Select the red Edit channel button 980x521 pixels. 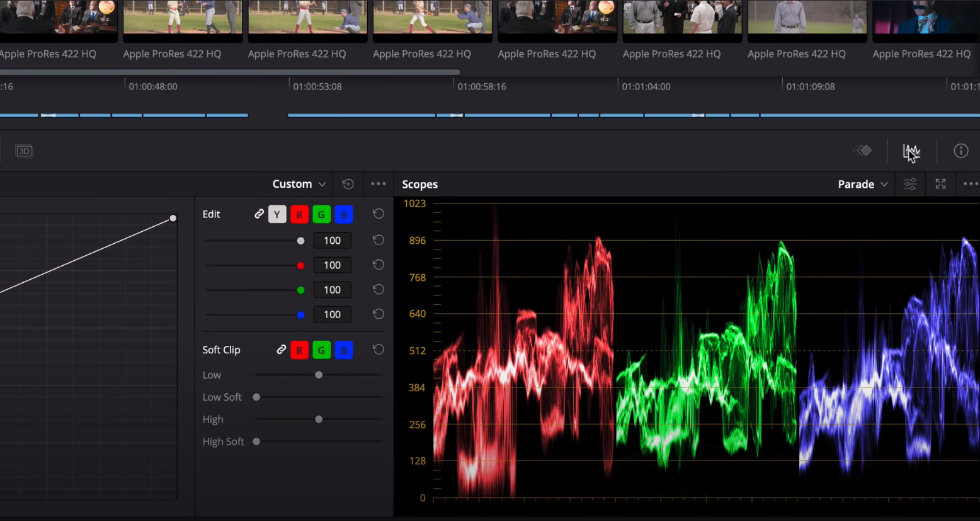pyautogui.click(x=299, y=215)
